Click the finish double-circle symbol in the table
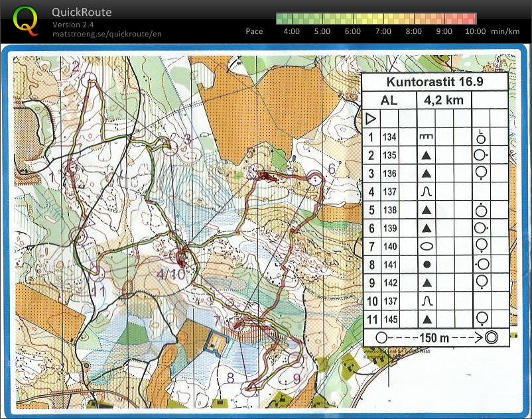 click(x=491, y=337)
